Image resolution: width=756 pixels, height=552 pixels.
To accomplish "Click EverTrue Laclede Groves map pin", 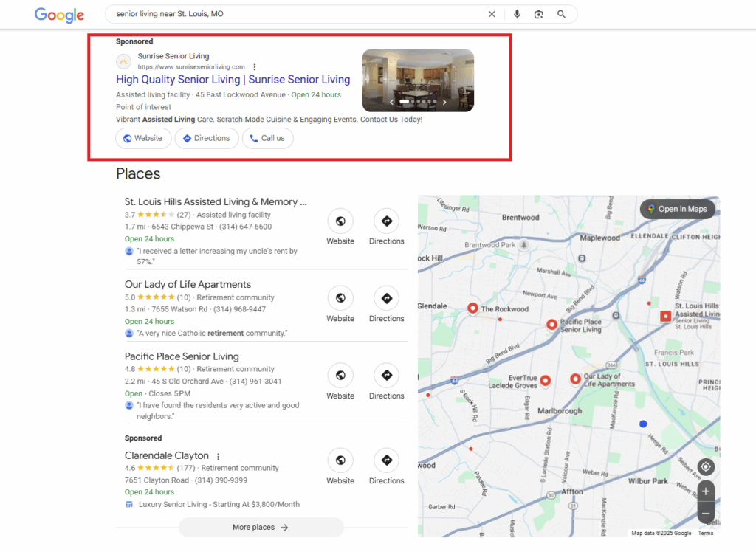I will pos(546,380).
